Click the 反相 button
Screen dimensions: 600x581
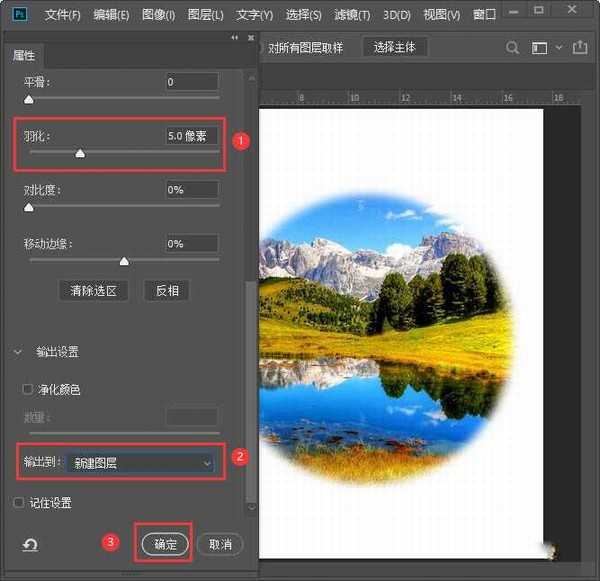tap(167, 291)
